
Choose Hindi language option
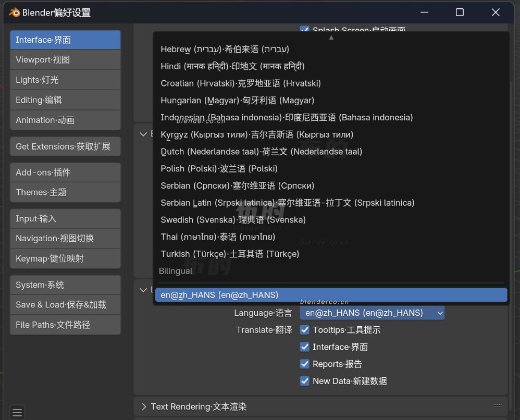click(x=331, y=66)
